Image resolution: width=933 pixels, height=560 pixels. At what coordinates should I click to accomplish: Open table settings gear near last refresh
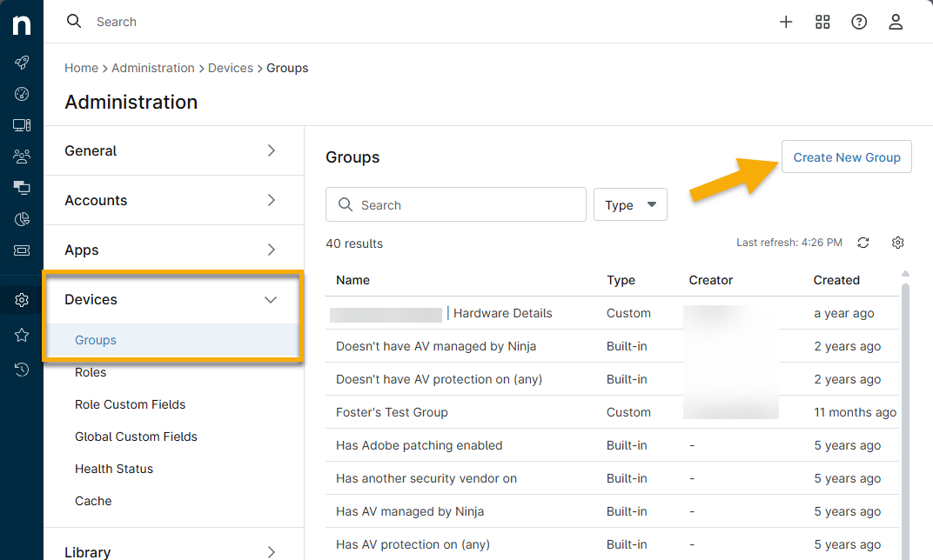point(898,243)
